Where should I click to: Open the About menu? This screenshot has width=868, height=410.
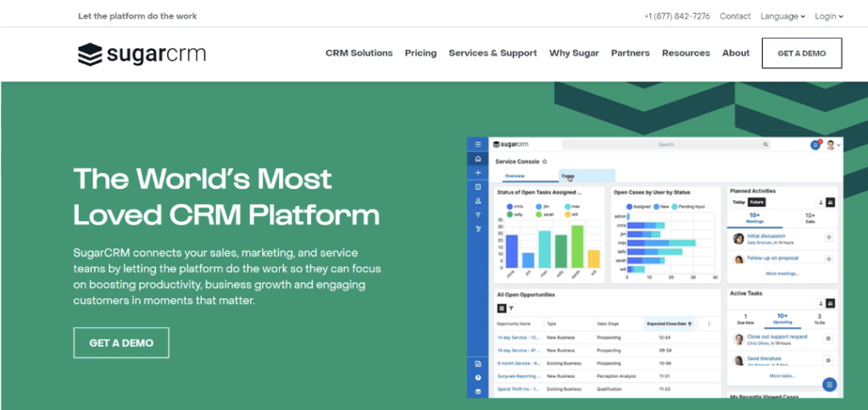click(736, 53)
